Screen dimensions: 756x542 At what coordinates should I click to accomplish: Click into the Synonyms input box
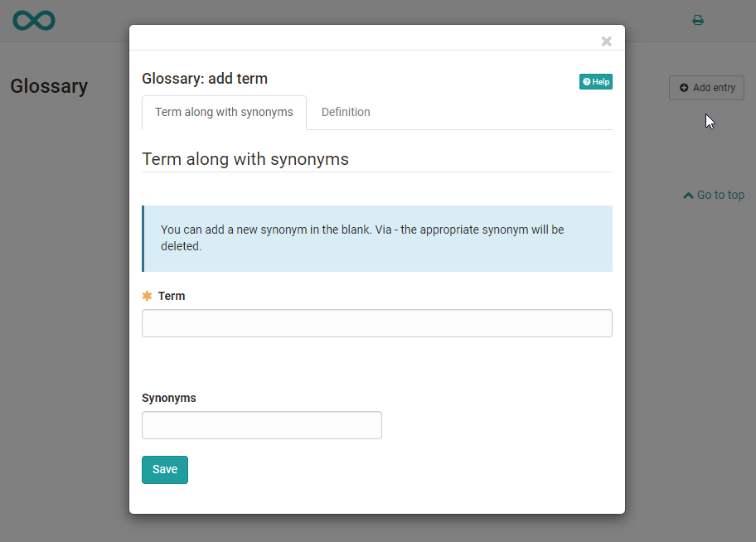[261, 425]
